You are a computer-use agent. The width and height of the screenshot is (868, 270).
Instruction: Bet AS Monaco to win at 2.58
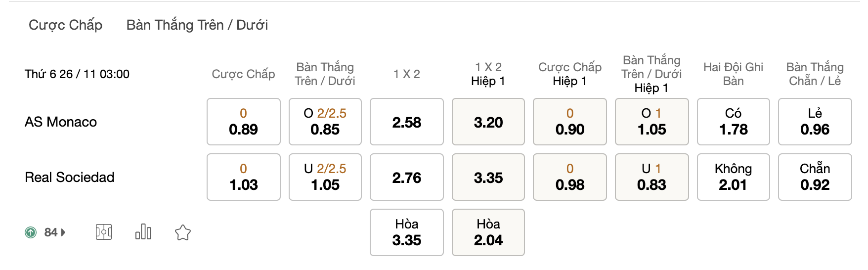click(407, 122)
